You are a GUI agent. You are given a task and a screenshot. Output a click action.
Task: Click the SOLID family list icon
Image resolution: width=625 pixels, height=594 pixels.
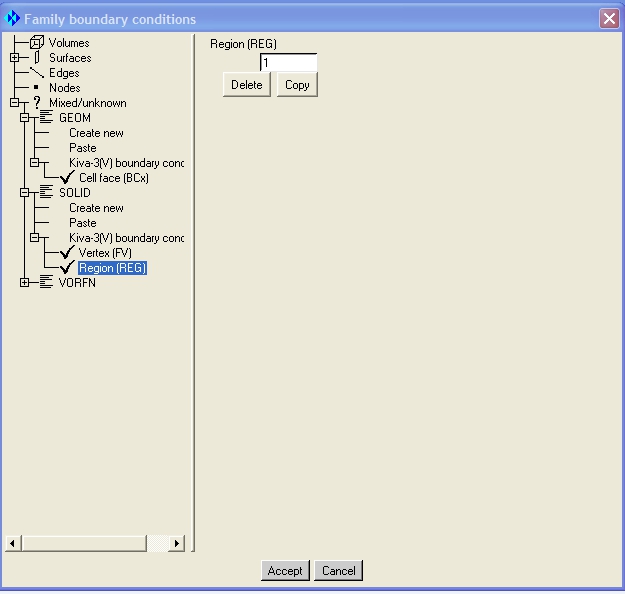pos(47,193)
